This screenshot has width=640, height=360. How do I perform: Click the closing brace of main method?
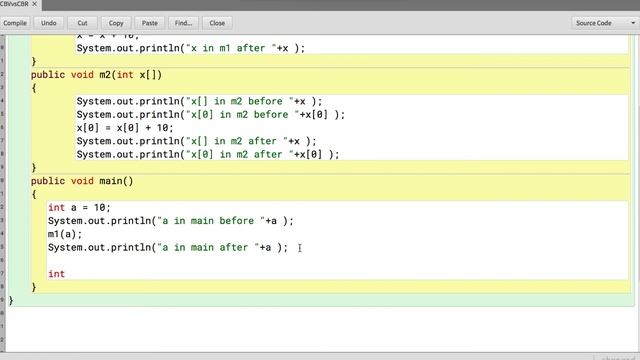tap(34, 287)
